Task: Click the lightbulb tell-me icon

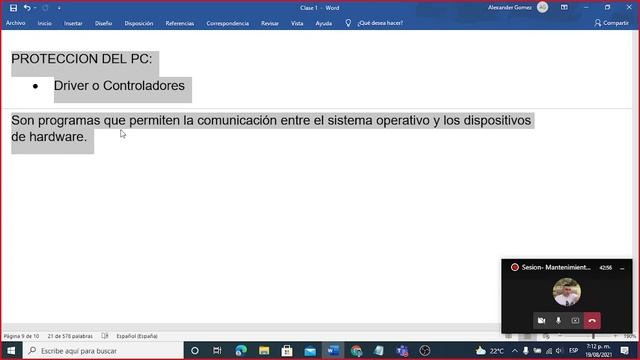Action: [x=348, y=23]
